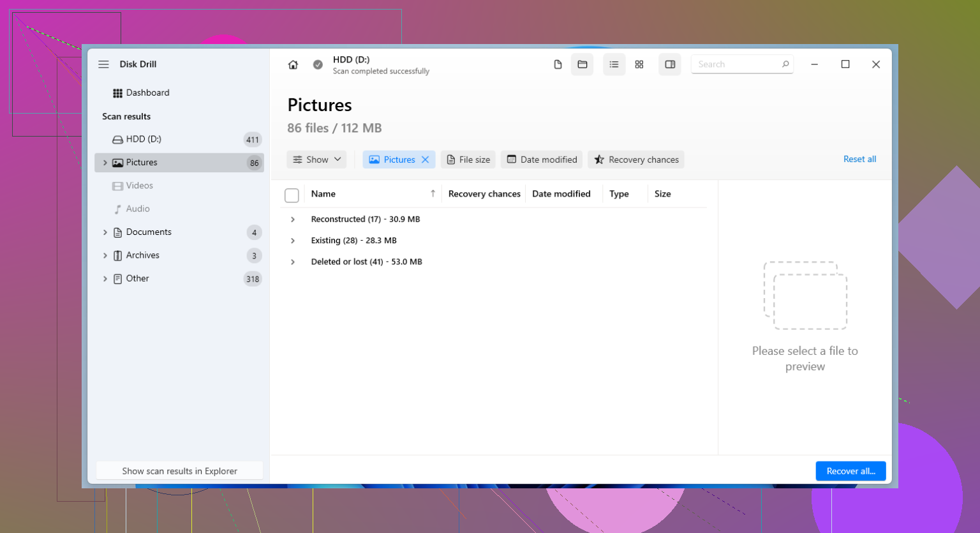The height and width of the screenshot is (533, 980).
Task: Click the Recover all button
Action: click(x=850, y=471)
